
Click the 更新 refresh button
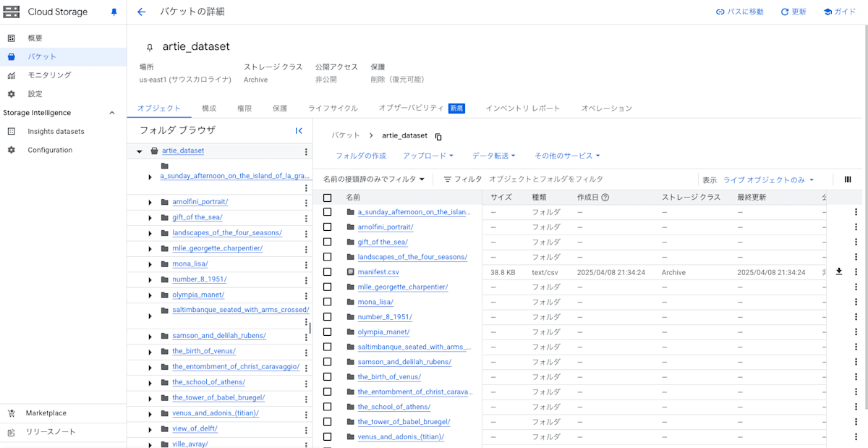793,12
